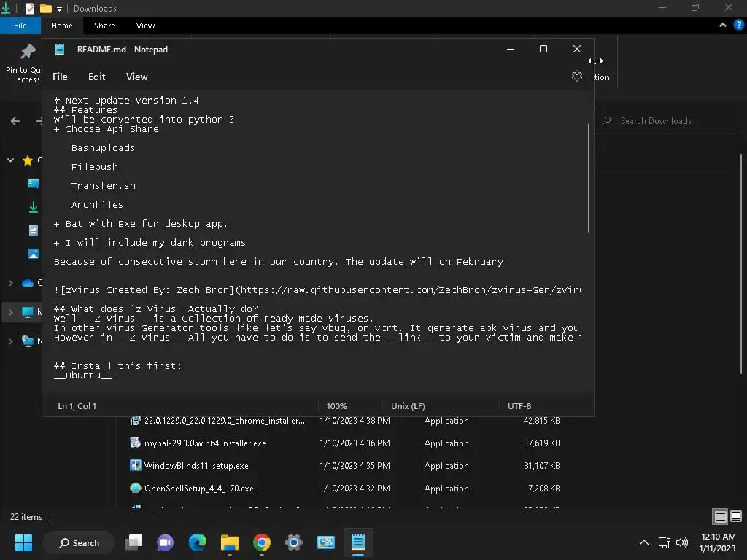This screenshot has width=747, height=560.
Task: Open File Explorer from taskbar
Action: point(229,542)
